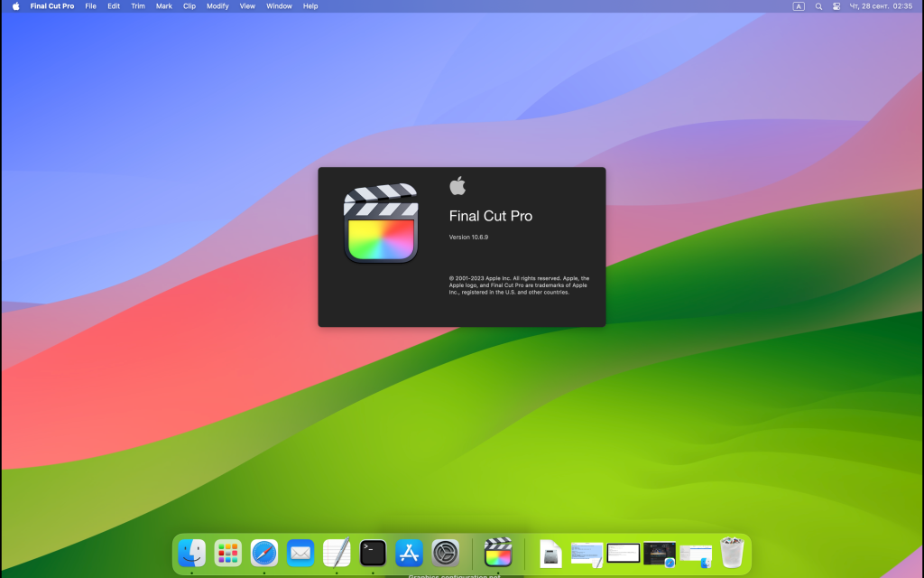924x578 pixels.
Task: Open the Final Cut Pro application menu
Action: point(51,6)
